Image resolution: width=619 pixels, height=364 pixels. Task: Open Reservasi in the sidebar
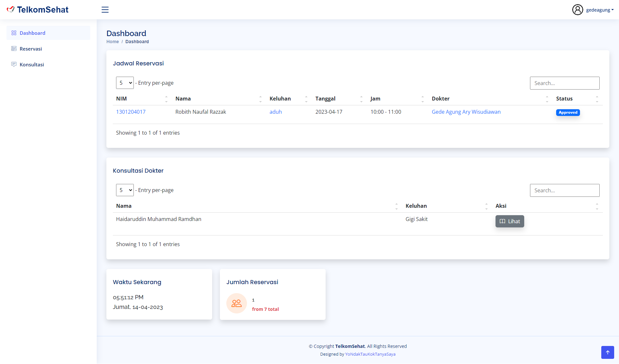point(31,49)
